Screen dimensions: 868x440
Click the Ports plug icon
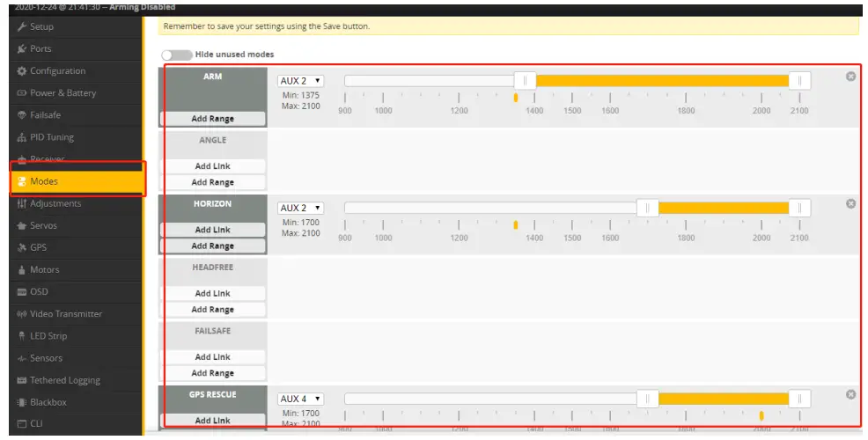coord(22,48)
